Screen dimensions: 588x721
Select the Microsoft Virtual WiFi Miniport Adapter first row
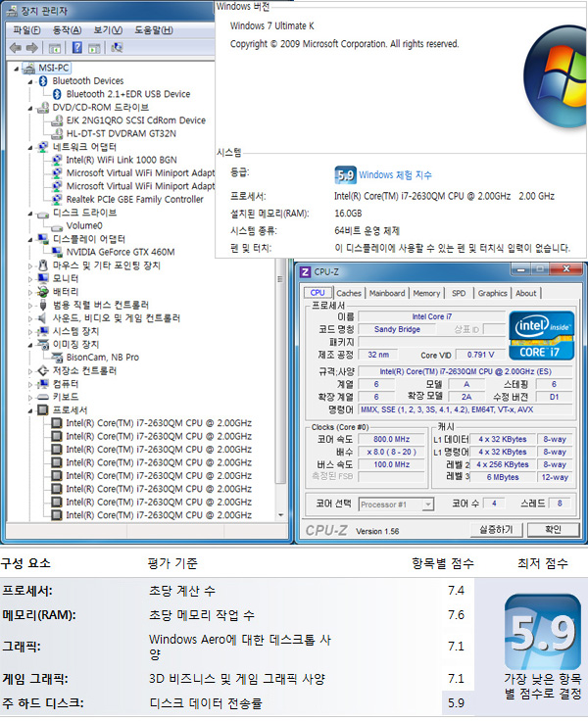point(140,172)
